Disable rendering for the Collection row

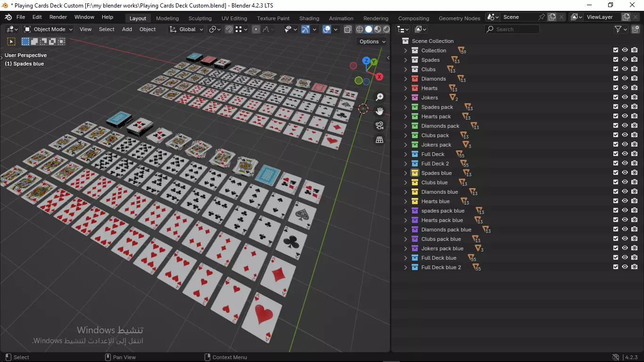point(635,50)
